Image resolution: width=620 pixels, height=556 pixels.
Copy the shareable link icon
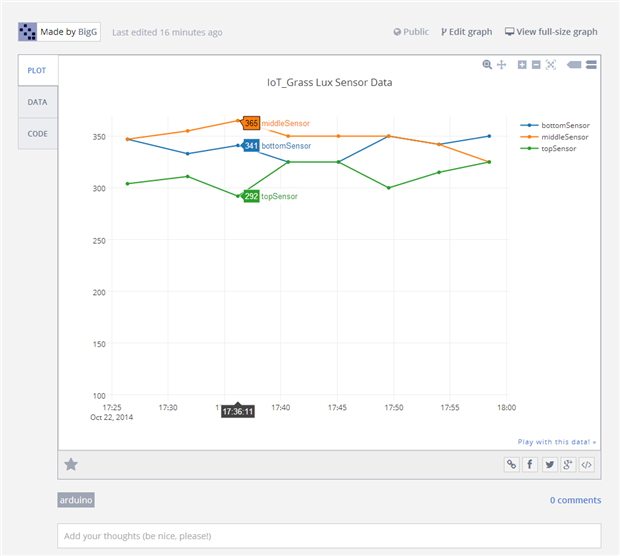point(511,464)
